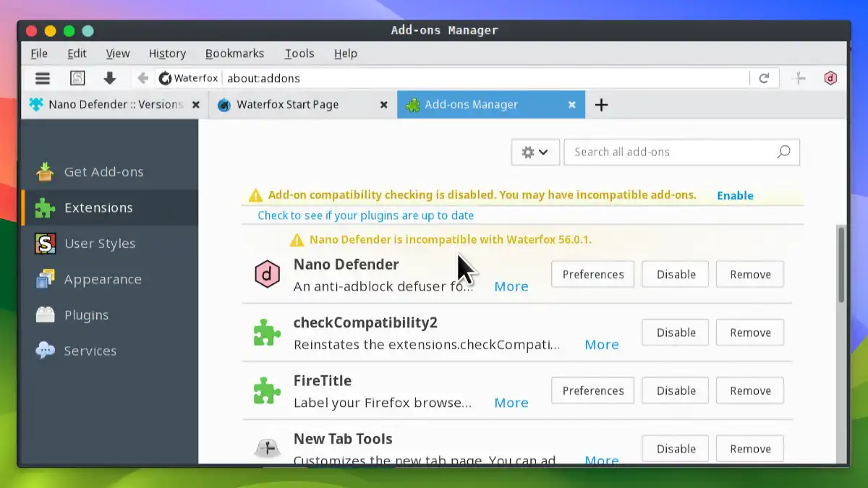Open Services in the sidebar
This screenshot has width=868, height=488.
(91, 351)
